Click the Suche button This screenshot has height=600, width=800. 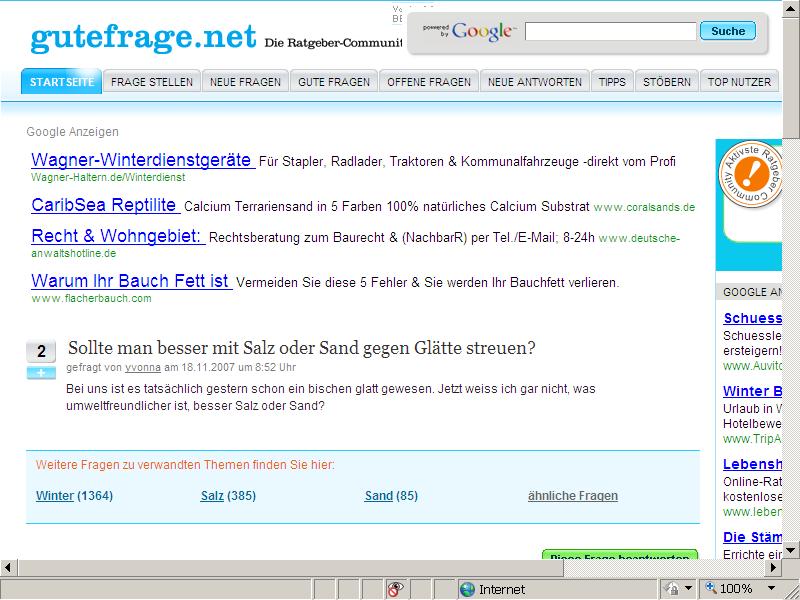pyautogui.click(x=728, y=31)
